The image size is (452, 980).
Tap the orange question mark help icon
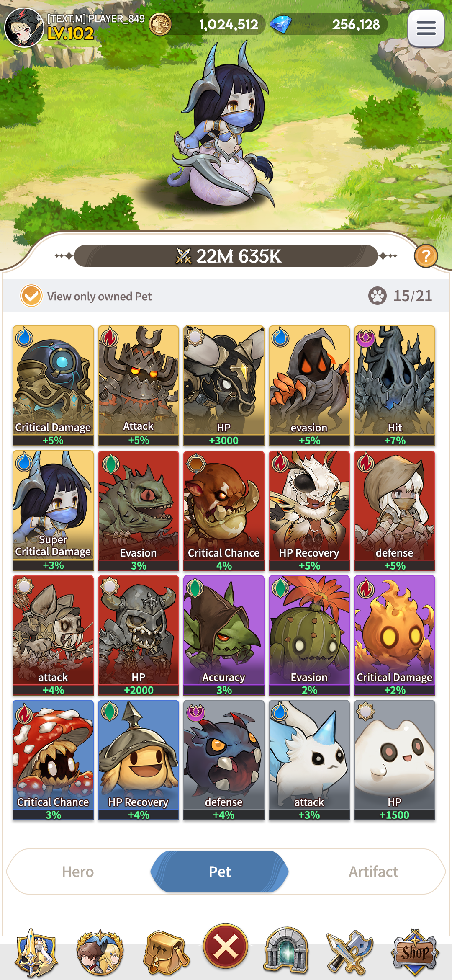click(x=426, y=256)
